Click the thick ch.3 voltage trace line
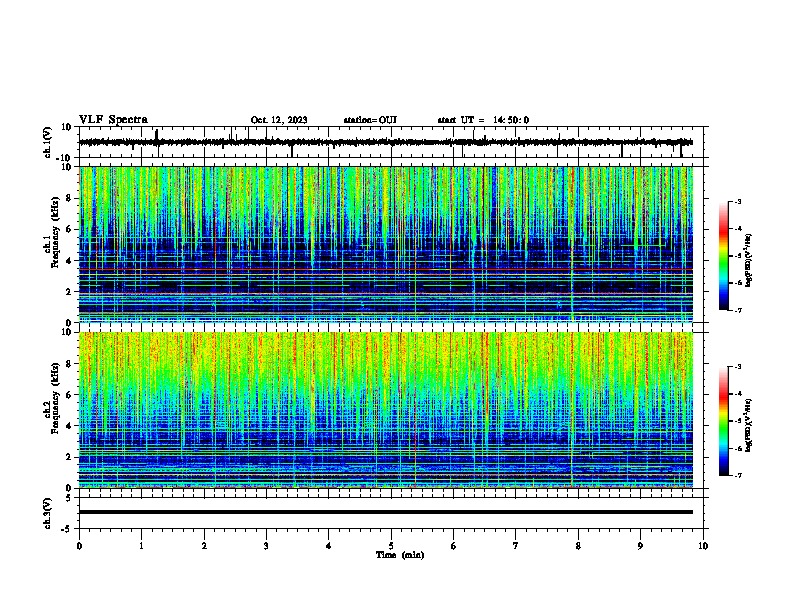Screen dimensions: 792x612 point(386,512)
